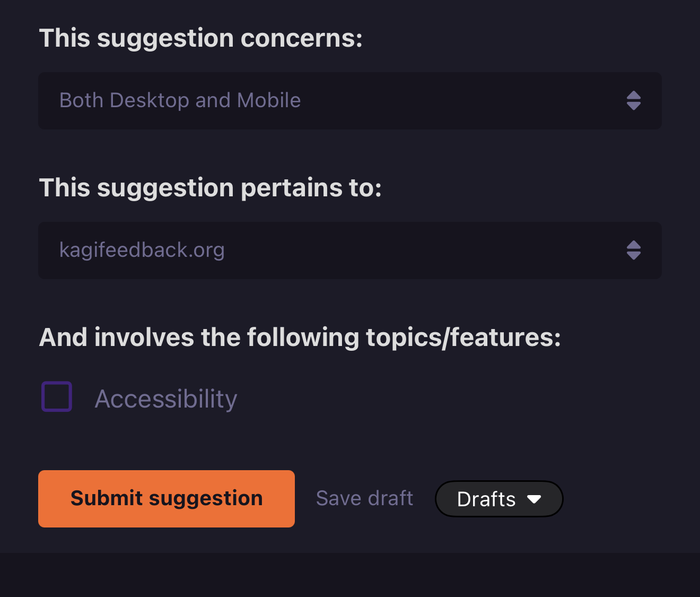Open the kagifeedback.org dropdown
Screen dimensions: 700x597
coord(349,250)
